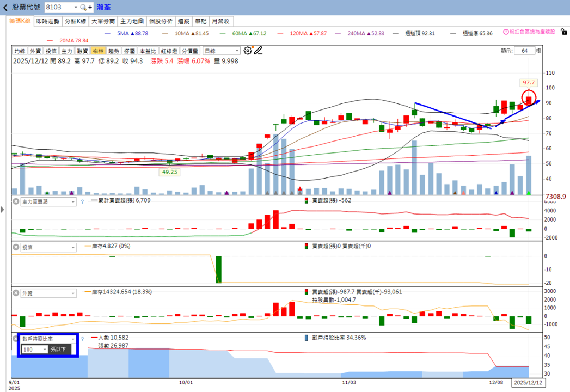Switch to the 大單券商 tab
Image resolution: width=570 pixels, height=392 pixels.
click(103, 21)
